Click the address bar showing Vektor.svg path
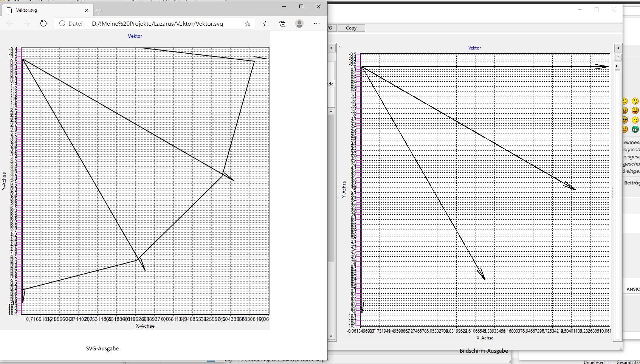 coord(157,23)
